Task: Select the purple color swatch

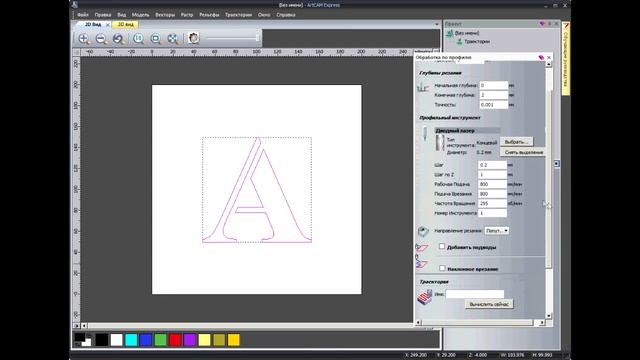Action: pos(190,340)
